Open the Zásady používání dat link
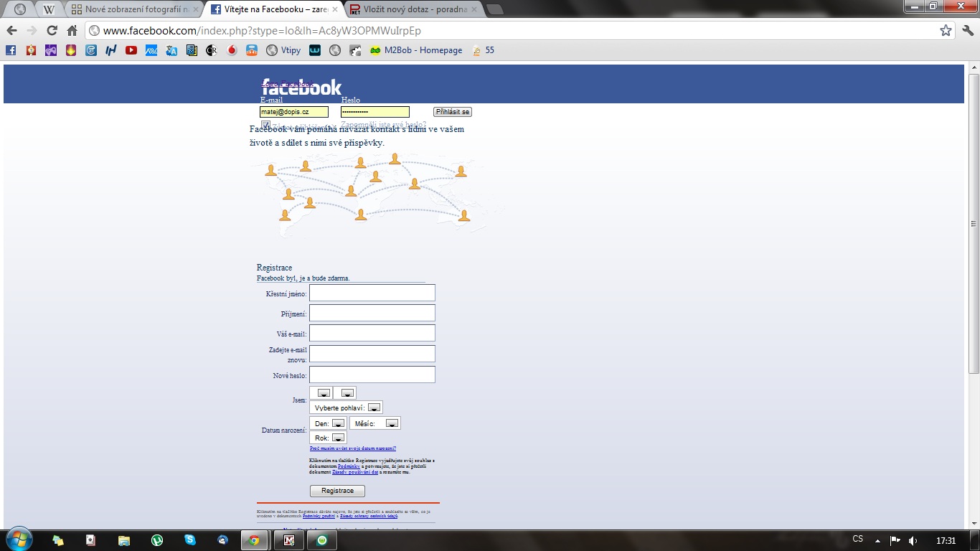The image size is (980, 551). (x=355, y=472)
